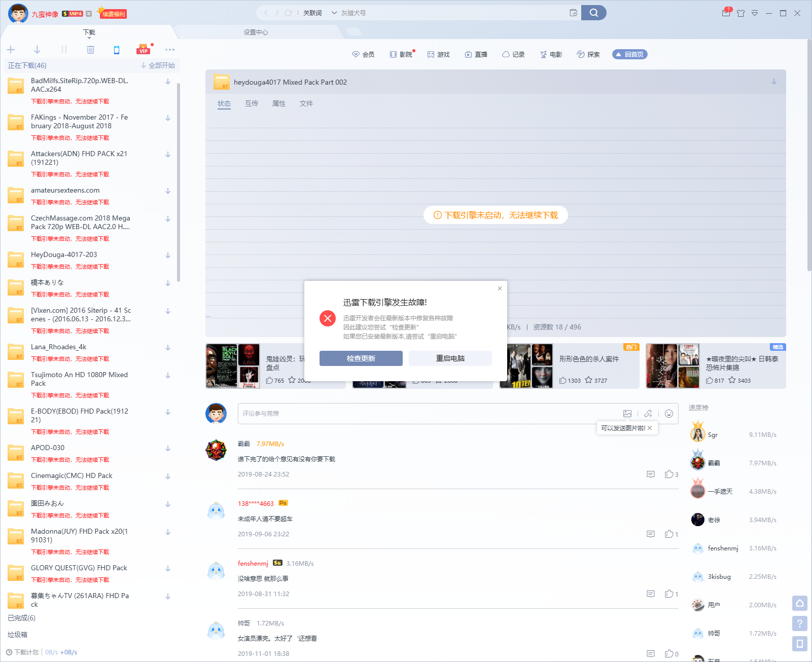Expand the 已完成(6) section
812x662 pixels.
(22, 618)
